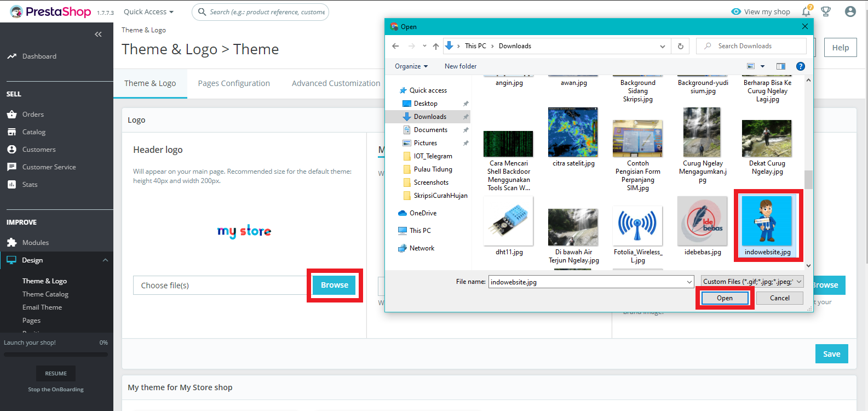Click the file dialog help icon
The width and height of the screenshot is (868, 411).
(800, 66)
